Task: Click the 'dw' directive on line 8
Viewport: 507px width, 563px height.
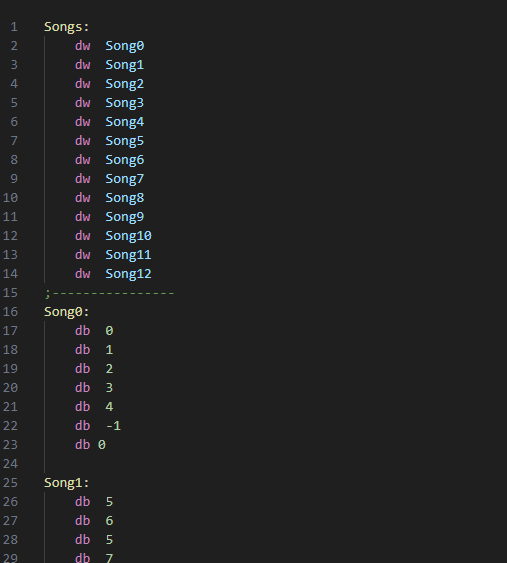Action: (x=83, y=160)
